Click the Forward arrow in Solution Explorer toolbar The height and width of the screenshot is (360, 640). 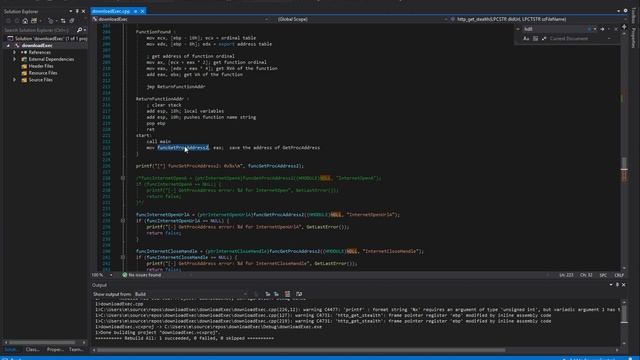pos(17,21)
